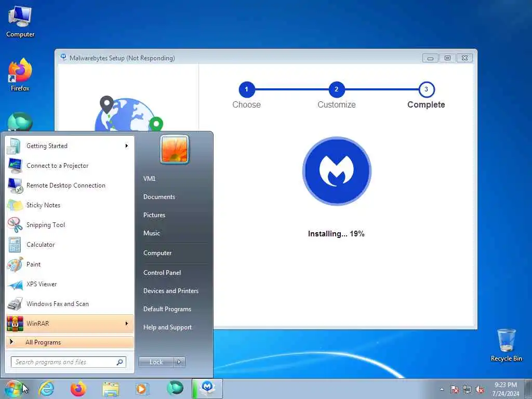Open the WinRAR books icon
The image size is (532, 399).
15,324
